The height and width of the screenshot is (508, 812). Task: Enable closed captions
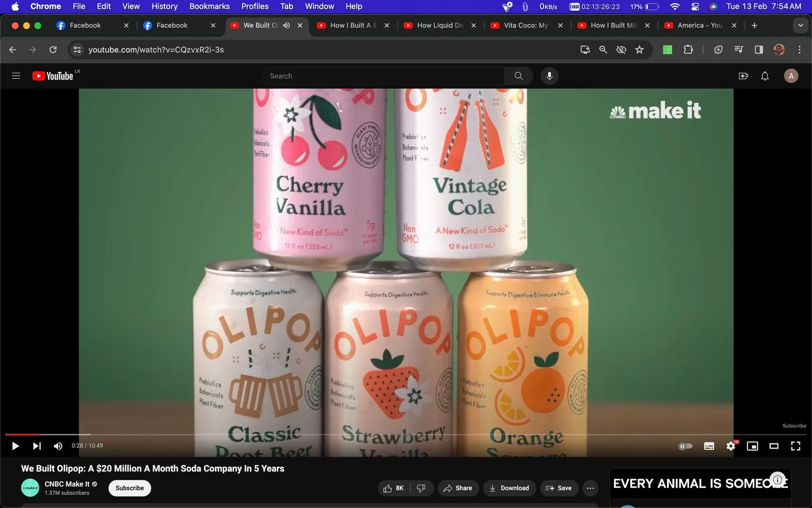click(709, 446)
